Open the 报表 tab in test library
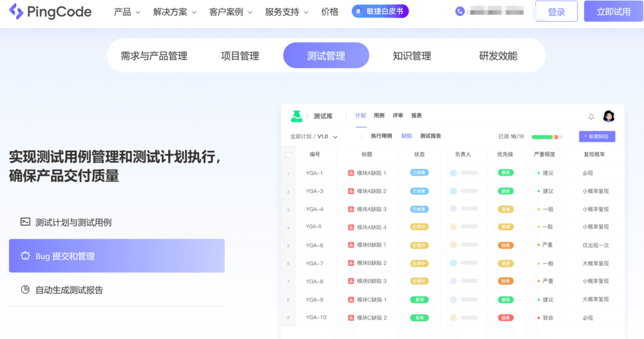Image resolution: width=644 pixels, height=339 pixels. 416,116
